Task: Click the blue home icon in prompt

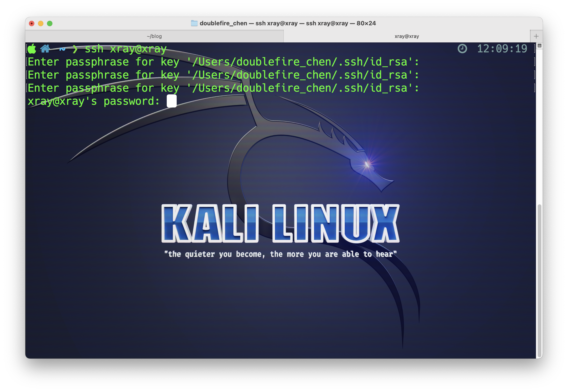Action: coord(45,49)
